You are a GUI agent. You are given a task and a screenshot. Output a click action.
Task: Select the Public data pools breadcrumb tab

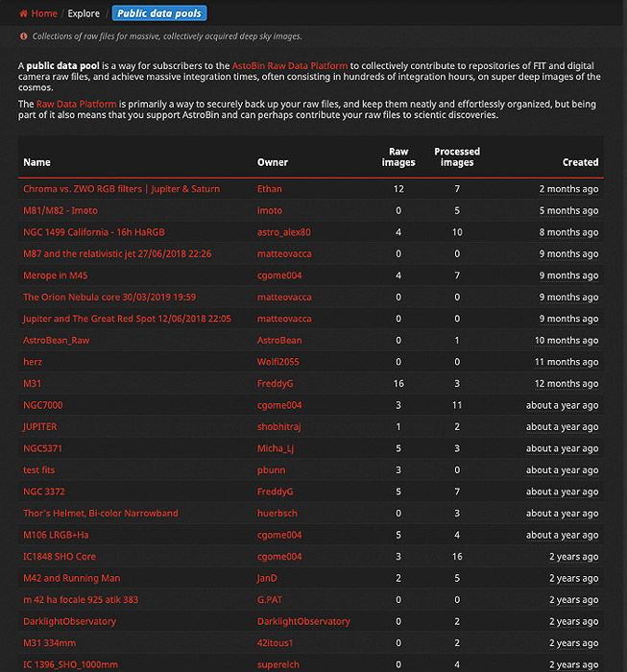click(x=159, y=13)
